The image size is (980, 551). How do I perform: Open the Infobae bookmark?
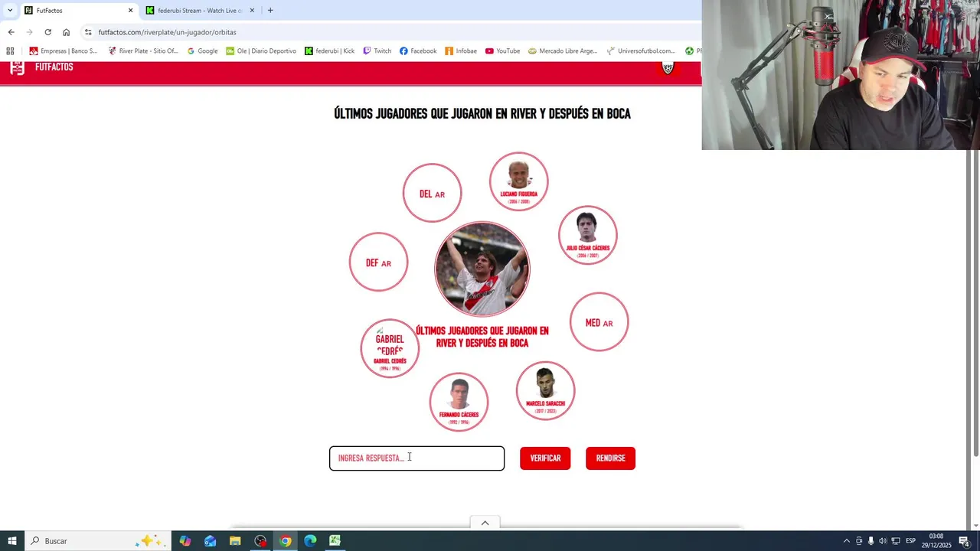pyautogui.click(x=461, y=51)
